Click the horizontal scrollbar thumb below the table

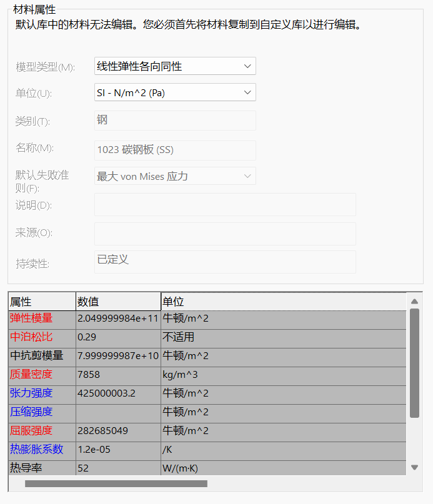coord(116,483)
